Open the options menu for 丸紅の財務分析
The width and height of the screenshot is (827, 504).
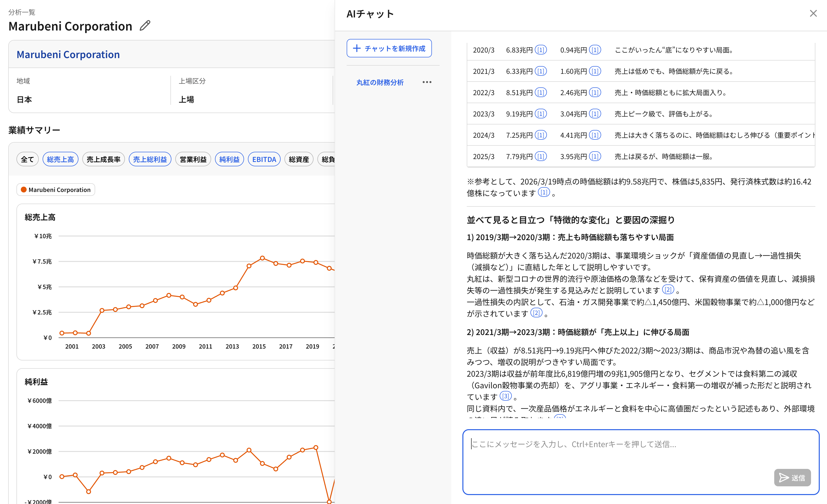click(x=427, y=82)
